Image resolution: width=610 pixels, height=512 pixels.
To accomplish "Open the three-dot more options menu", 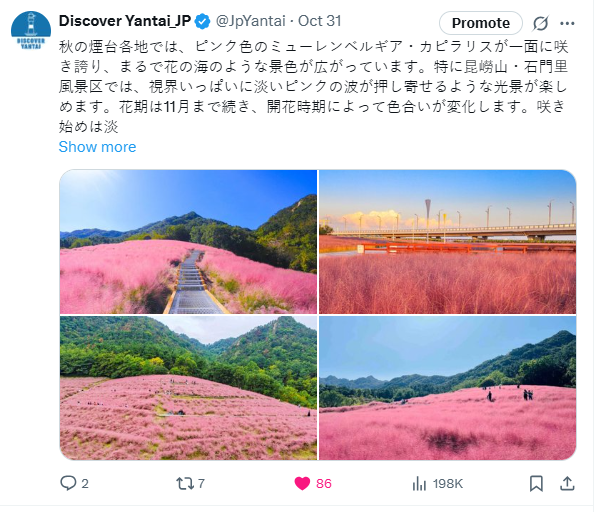I will 567,23.
